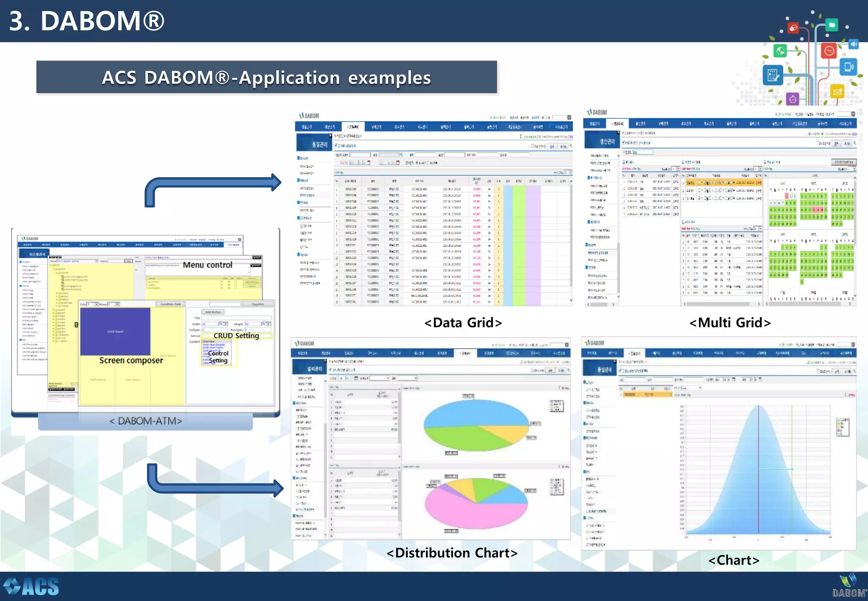
Task: Open the Cols dropdown in Screen composer
Action: click(97, 304)
